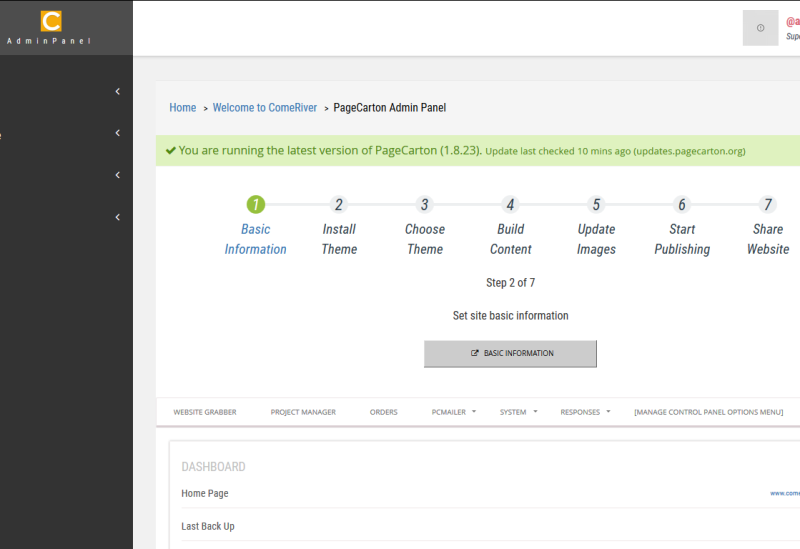Click the BASIC INFORMATION button

pos(510,354)
